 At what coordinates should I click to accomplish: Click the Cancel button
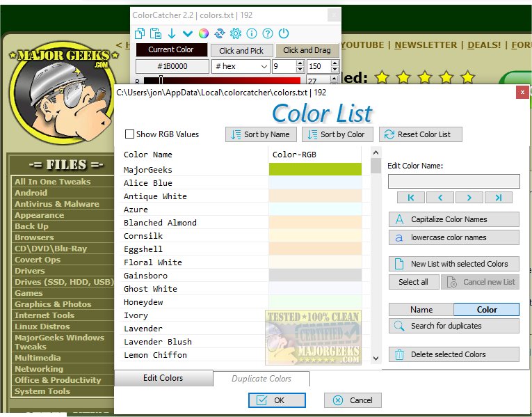point(353,400)
